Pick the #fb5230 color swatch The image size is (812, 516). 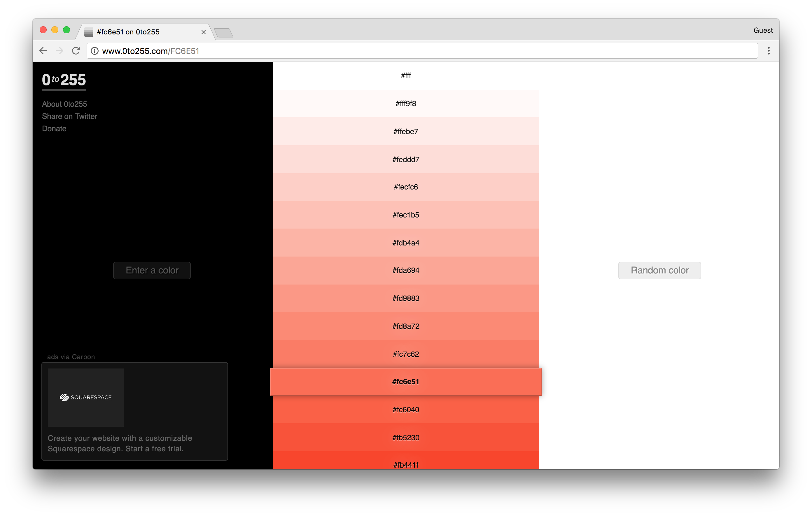(x=406, y=438)
